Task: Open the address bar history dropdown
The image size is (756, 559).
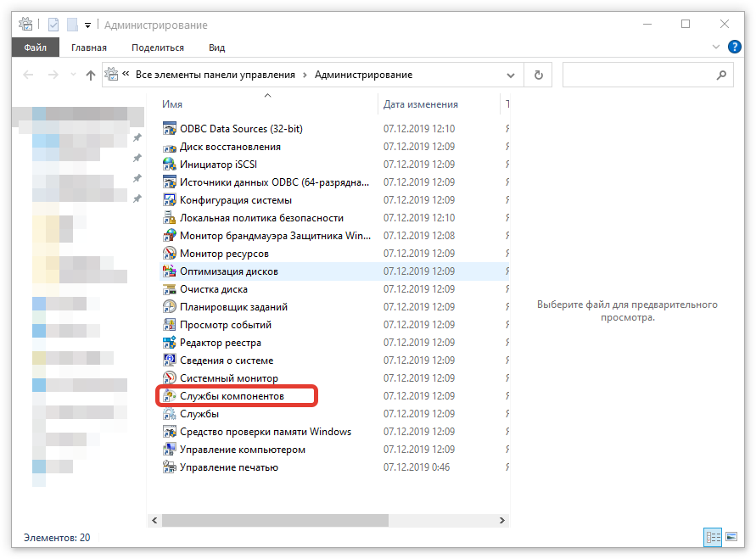Action: click(511, 75)
